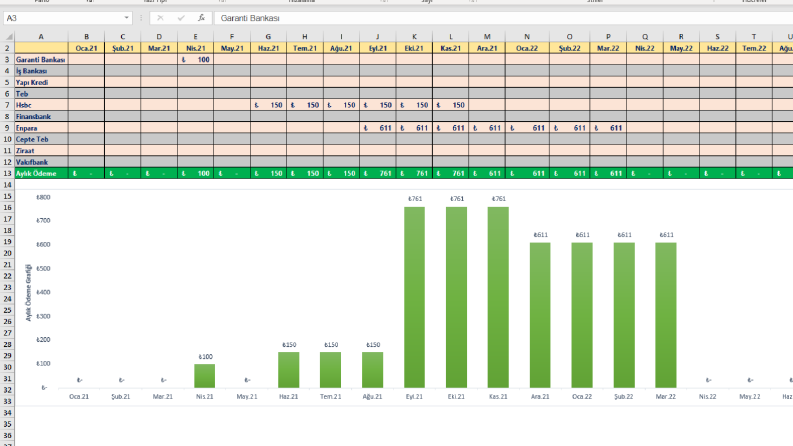793x446 pixels.
Task: Select the İş Bankası cell
Action: 41,71
